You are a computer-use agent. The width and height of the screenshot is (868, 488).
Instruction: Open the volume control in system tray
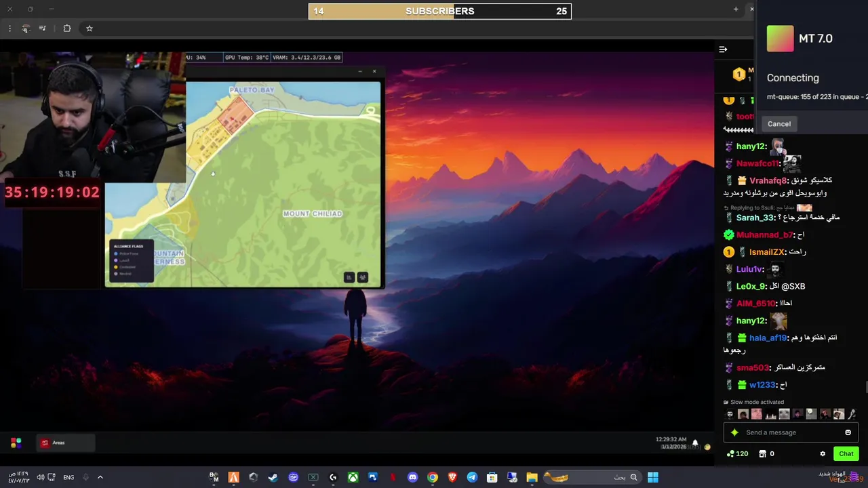(41, 477)
